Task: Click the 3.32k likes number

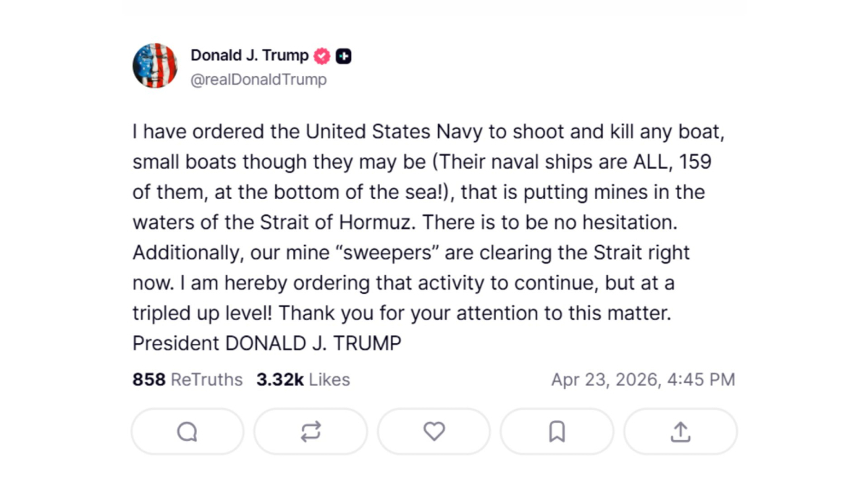Action: pos(279,379)
